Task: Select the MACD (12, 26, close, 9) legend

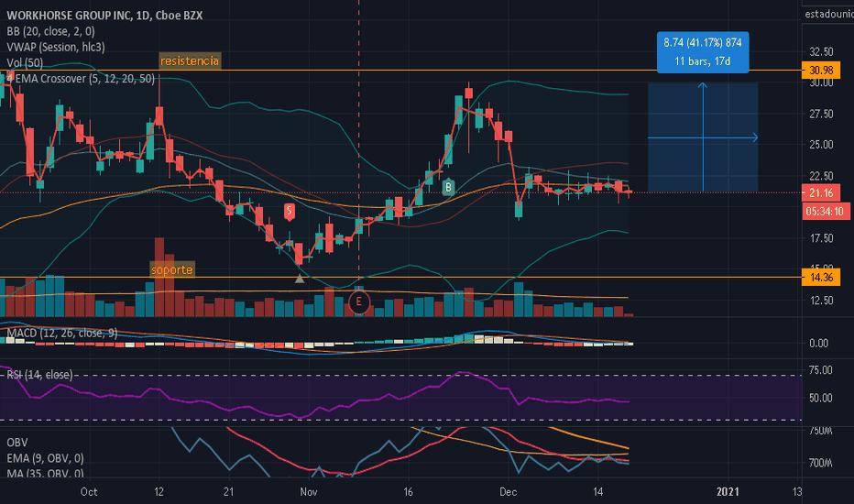Action: coord(62,333)
